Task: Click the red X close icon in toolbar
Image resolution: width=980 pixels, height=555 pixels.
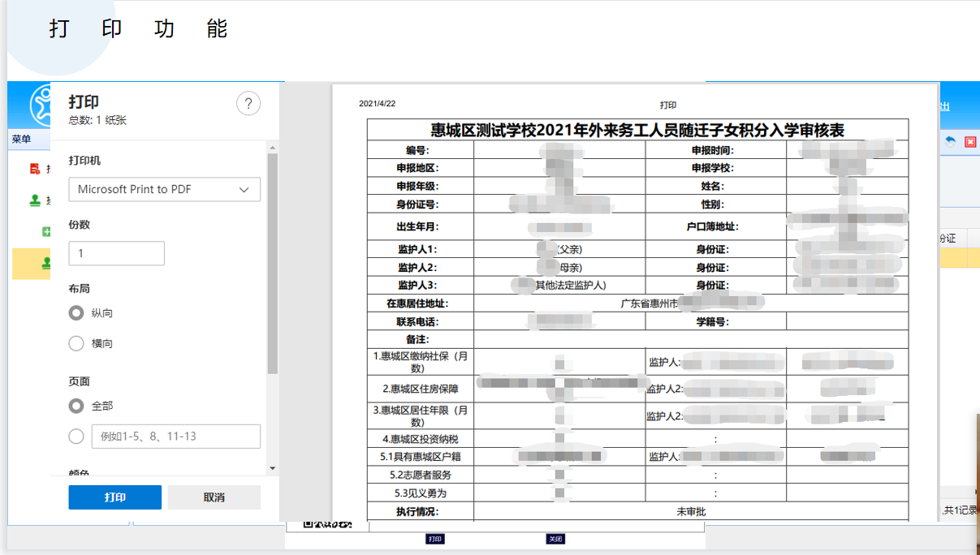Action: click(x=969, y=142)
